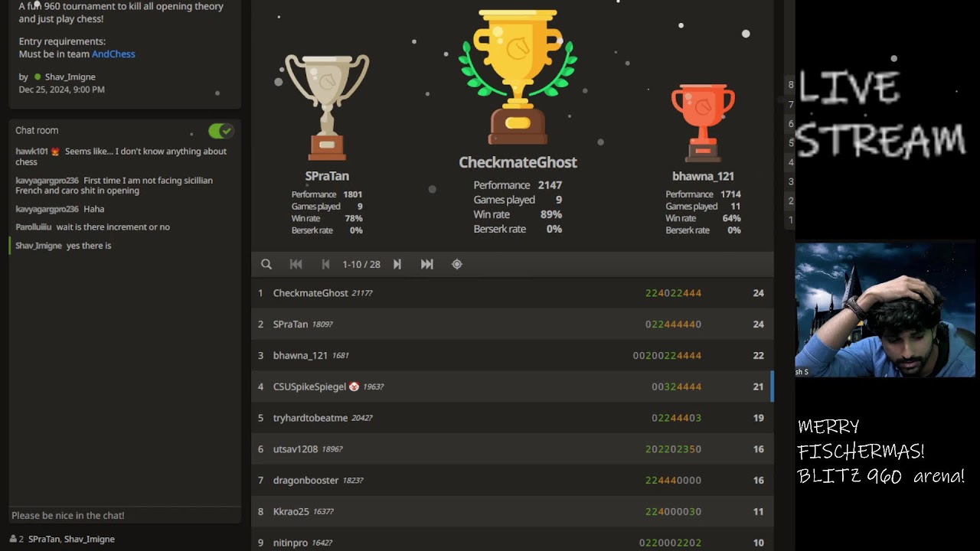Toggle the chat room switch
Screen dimensions: 980x551
tap(220, 131)
